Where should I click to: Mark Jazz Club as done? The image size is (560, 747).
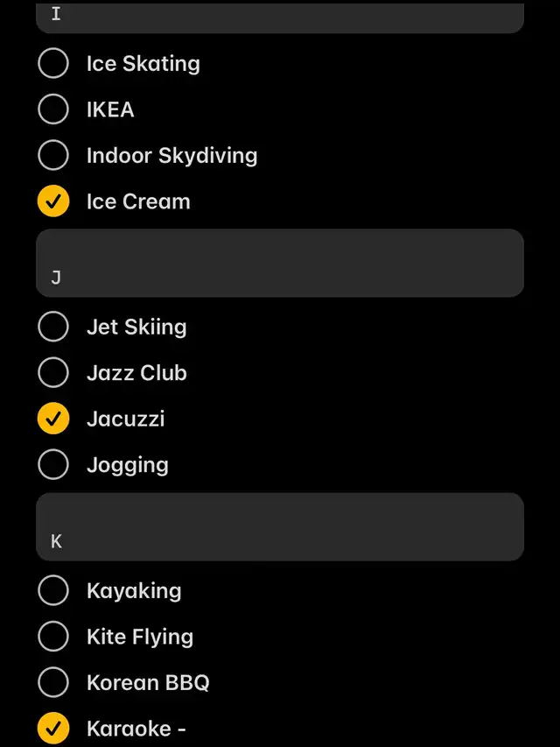point(53,373)
